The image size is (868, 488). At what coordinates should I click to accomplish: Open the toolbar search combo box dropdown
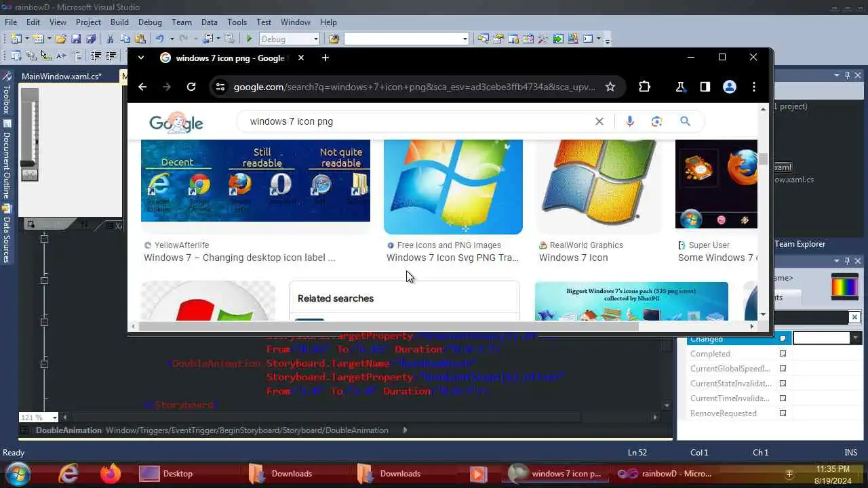point(465,39)
